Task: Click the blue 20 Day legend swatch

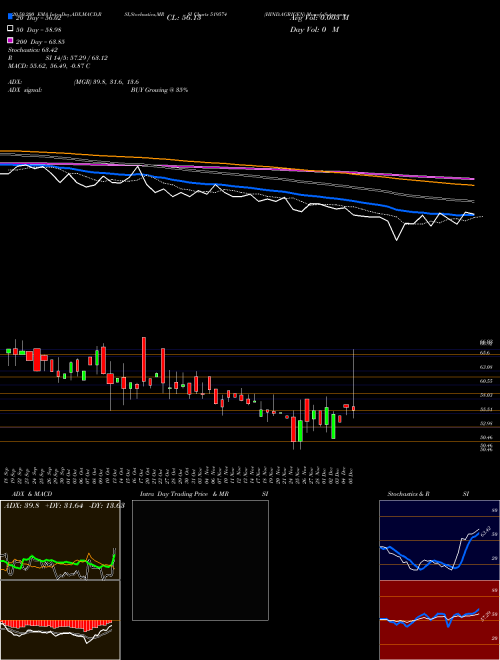Action: click(10, 17)
